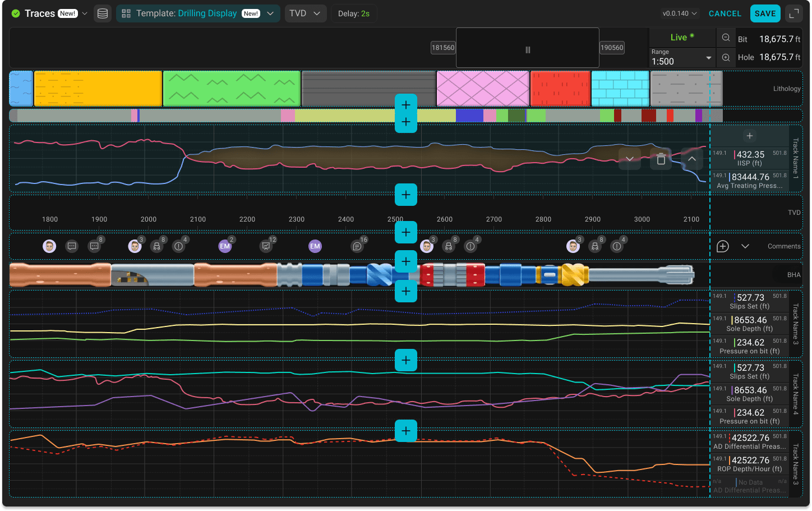Select the Lithology row label

point(787,89)
